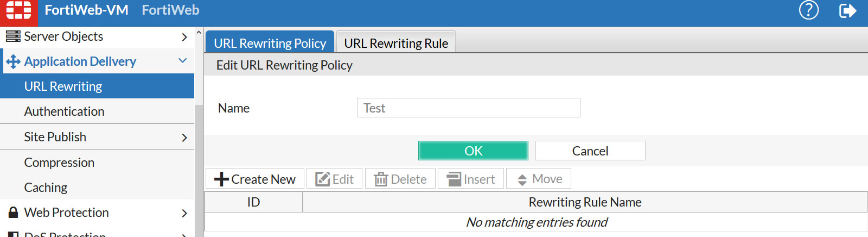Open the help question mark icon

pos(808,10)
